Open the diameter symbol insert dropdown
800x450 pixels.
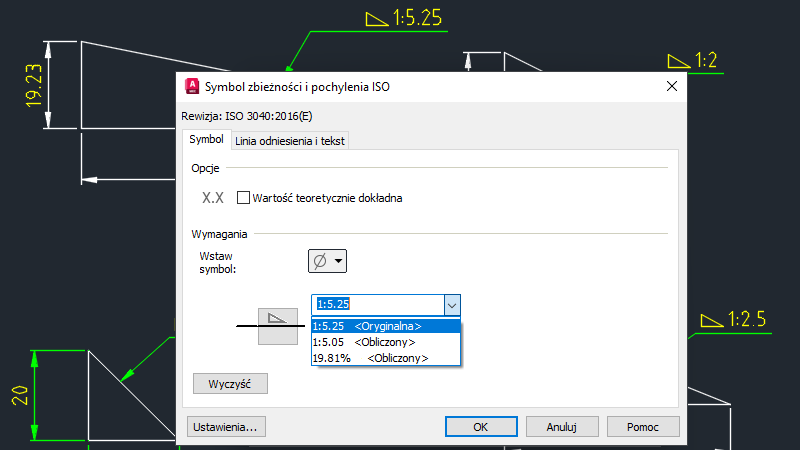[328, 261]
